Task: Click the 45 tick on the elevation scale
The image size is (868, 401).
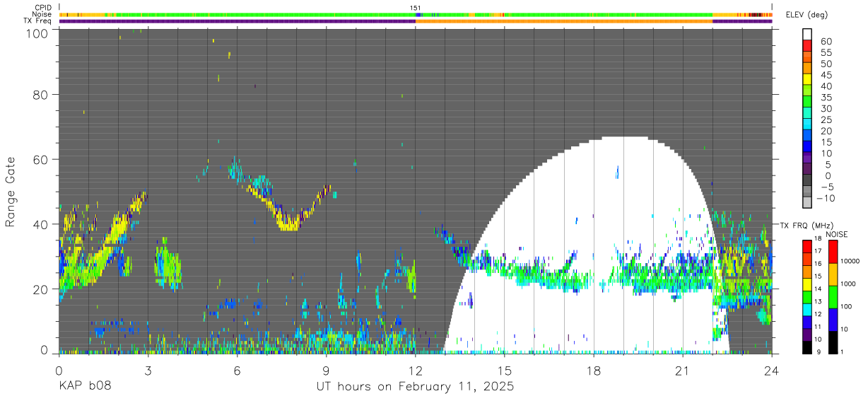Action: coord(825,76)
